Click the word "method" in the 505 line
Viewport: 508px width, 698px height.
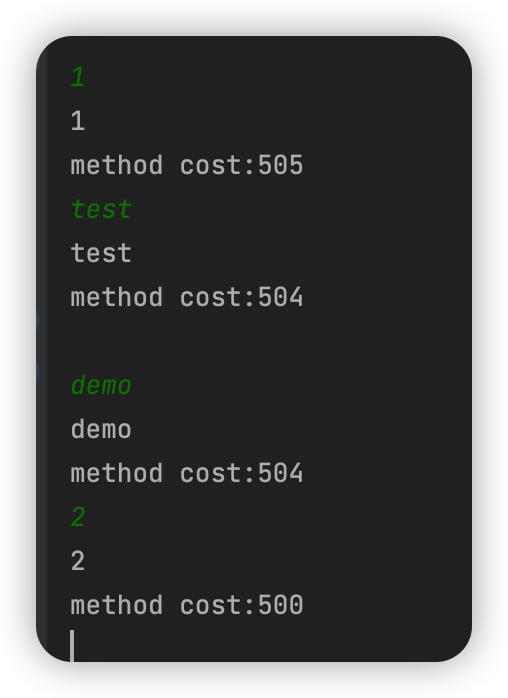(x=117, y=165)
